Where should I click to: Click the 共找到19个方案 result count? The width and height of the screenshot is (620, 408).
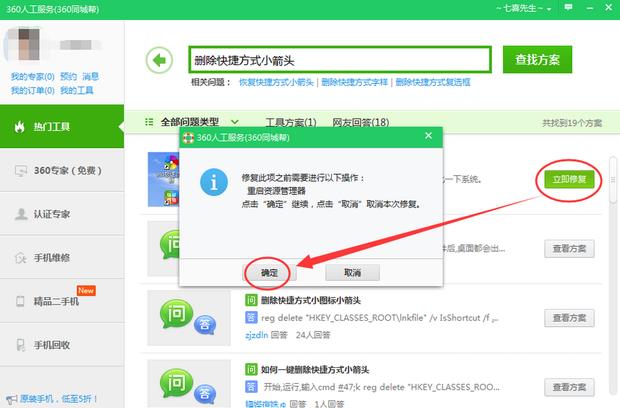point(572,123)
